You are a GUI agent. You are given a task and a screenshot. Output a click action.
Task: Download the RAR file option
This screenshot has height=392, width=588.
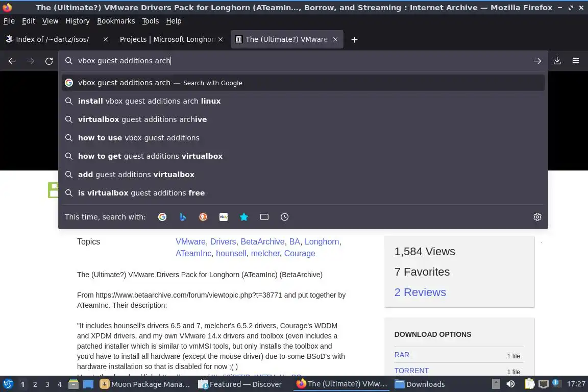(402, 355)
